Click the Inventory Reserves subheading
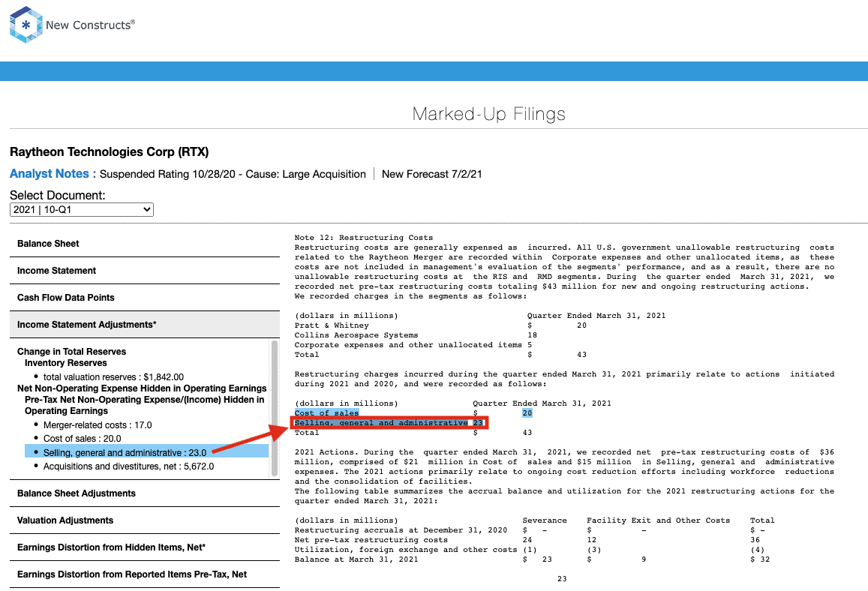 point(66,363)
